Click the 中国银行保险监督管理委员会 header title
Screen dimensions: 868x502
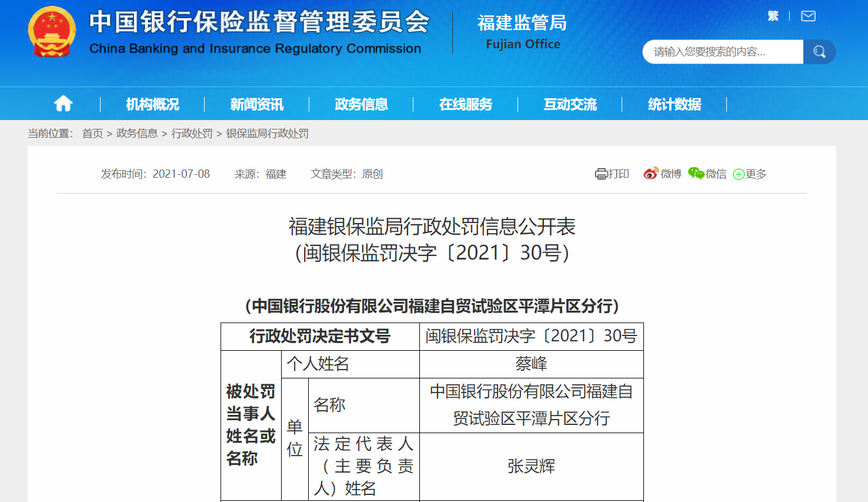[x=259, y=22]
